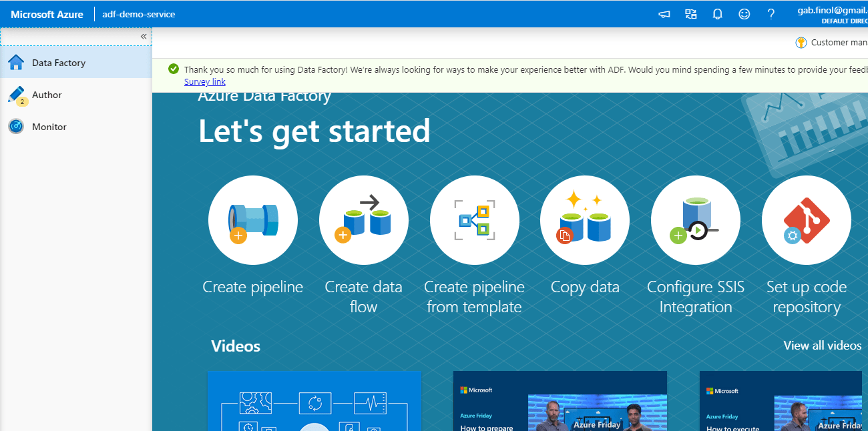Click the feedback smiley icon
This screenshot has width=868, height=431.
(744, 14)
